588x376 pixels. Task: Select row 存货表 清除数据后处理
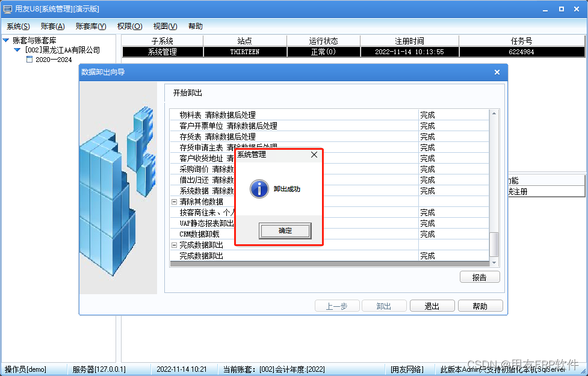tap(330, 137)
